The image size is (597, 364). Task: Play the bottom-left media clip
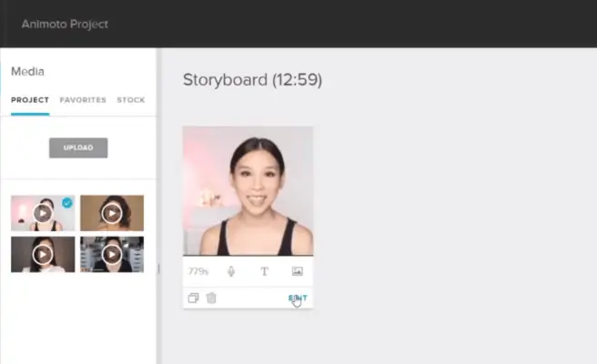tap(43, 255)
